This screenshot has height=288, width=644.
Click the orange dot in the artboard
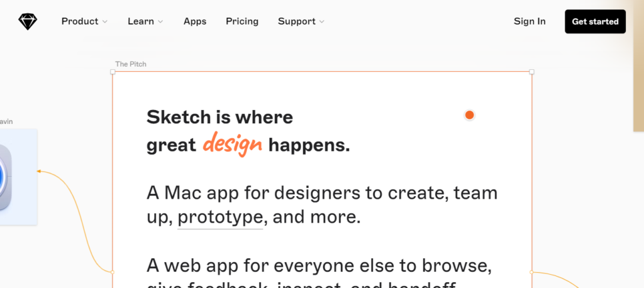pyautogui.click(x=469, y=115)
